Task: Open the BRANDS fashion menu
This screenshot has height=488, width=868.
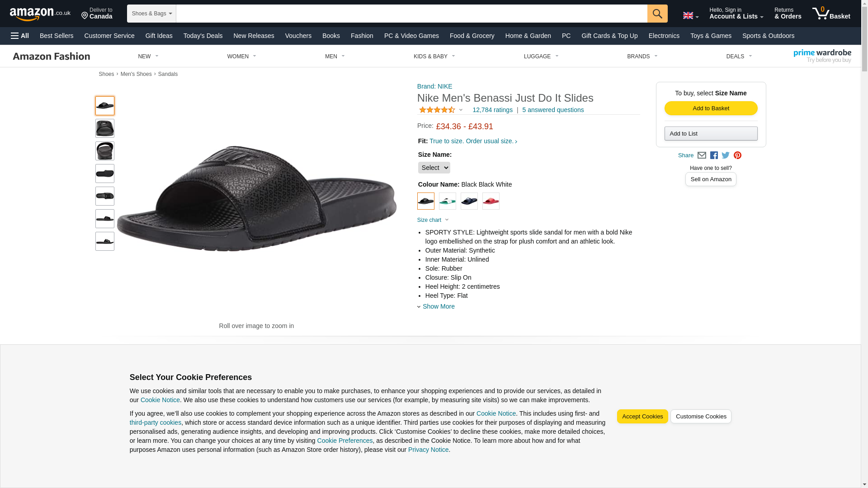Action: [x=642, y=56]
